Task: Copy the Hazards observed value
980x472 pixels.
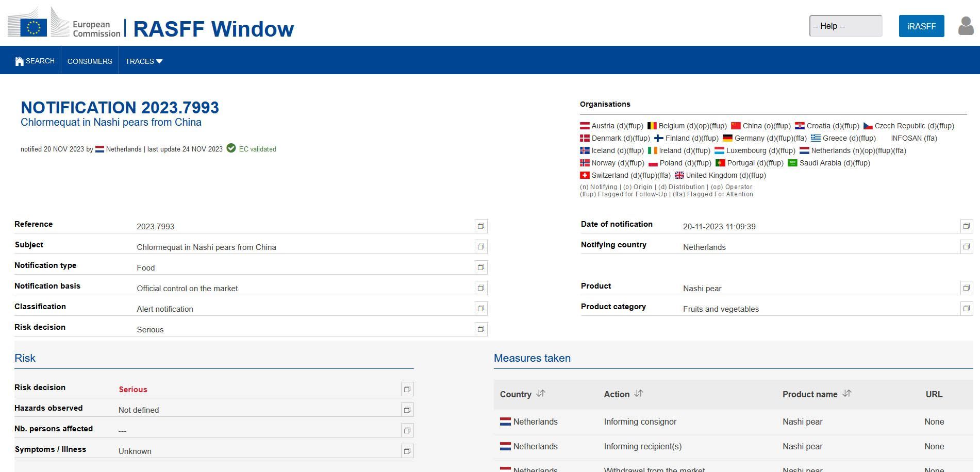Action: (x=407, y=410)
